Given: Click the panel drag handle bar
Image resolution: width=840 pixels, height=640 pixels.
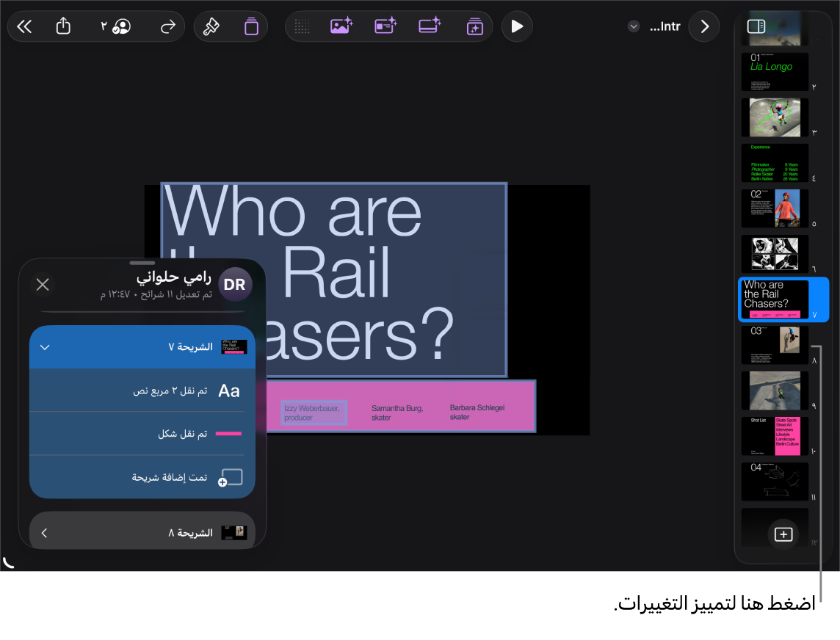Looking at the screenshot, I should [142, 263].
